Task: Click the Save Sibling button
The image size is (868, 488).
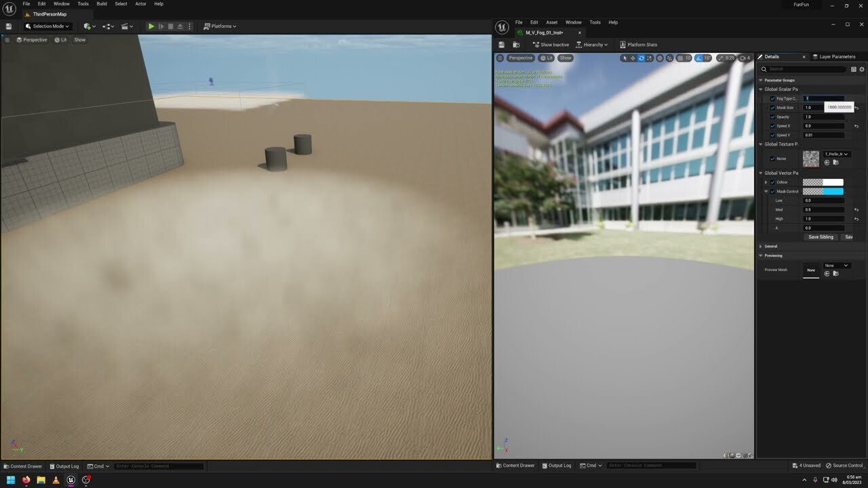Action: click(x=821, y=237)
